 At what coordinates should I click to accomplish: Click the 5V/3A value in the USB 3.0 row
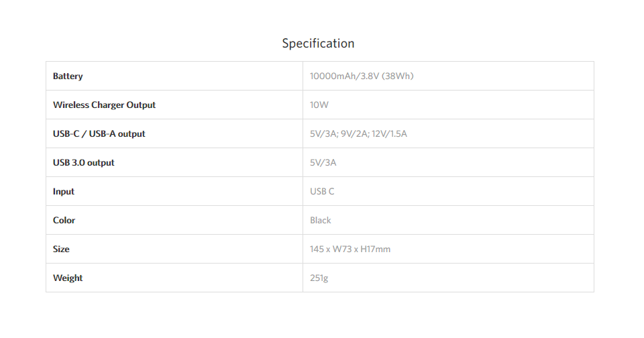click(x=323, y=163)
